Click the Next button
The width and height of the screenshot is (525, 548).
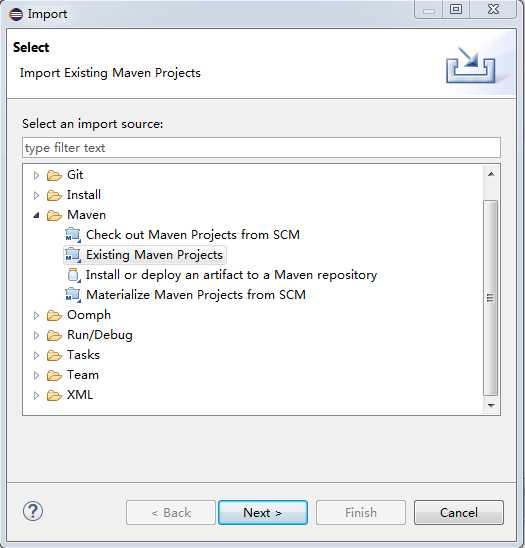tap(262, 513)
